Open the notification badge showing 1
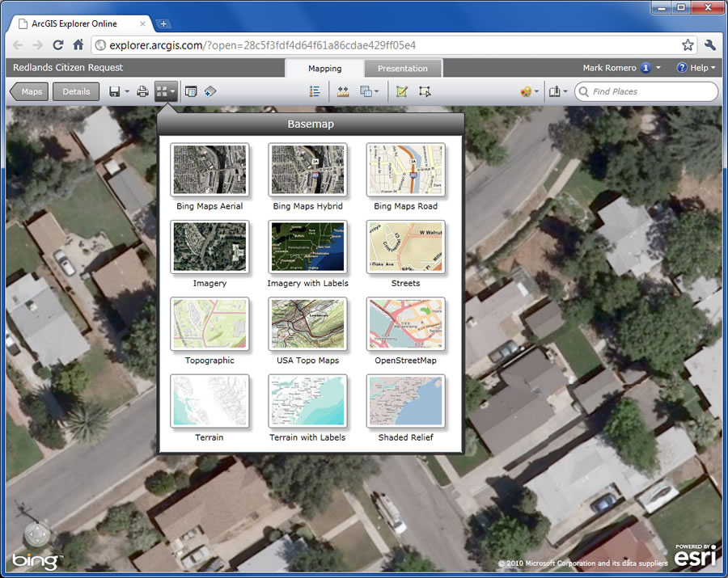Screen dimensions: 728x578 (x=645, y=68)
